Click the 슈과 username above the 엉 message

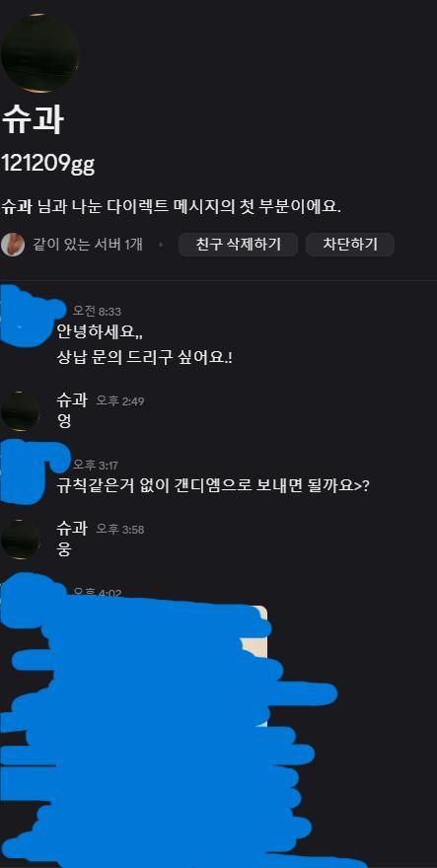coord(72,399)
